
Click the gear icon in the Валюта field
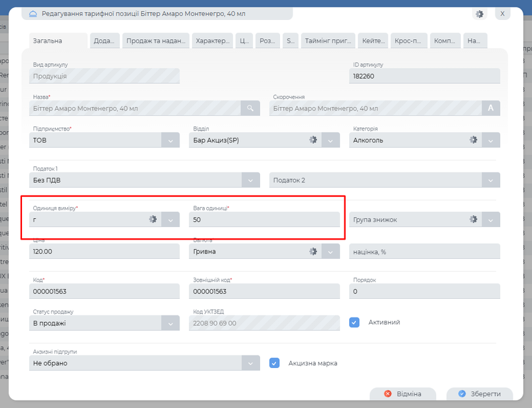pos(313,252)
